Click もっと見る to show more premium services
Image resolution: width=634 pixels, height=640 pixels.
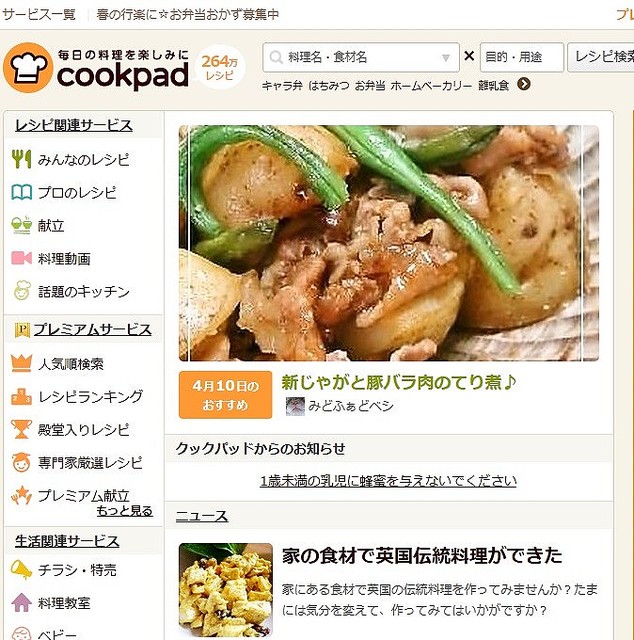(125, 511)
